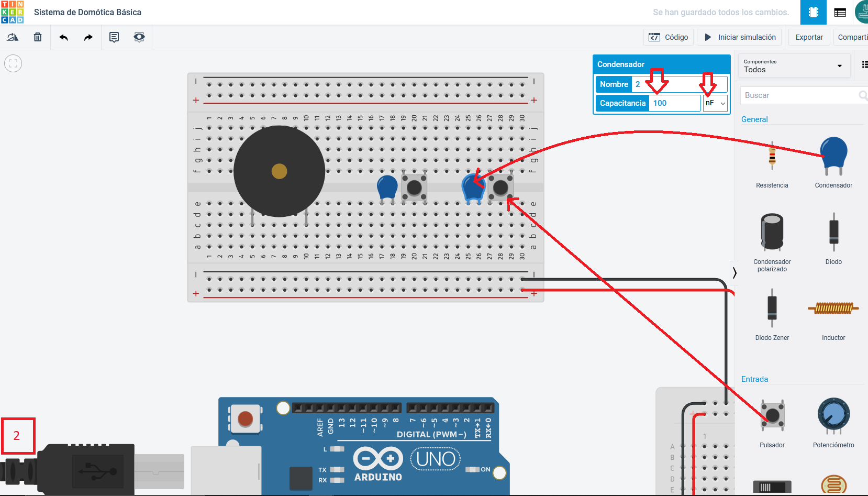Edit the Nombre field value
Image resolution: width=868 pixels, height=496 pixels.
680,84
